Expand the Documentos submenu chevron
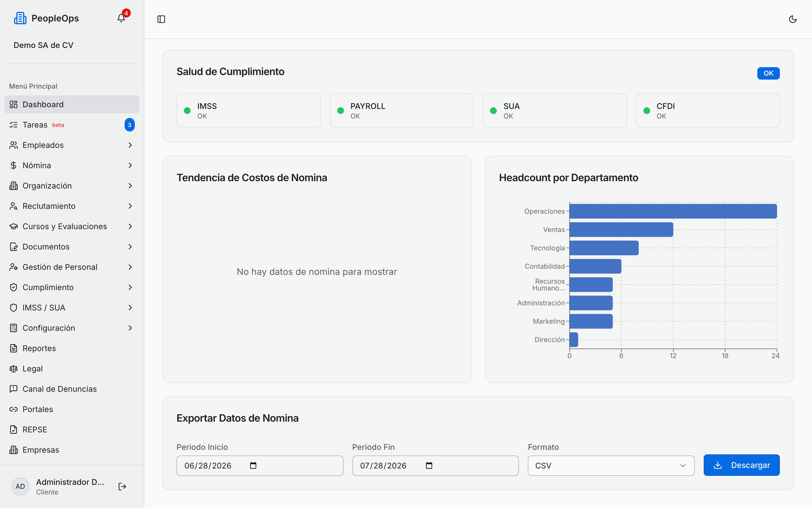The width and height of the screenshot is (812, 508). tap(130, 247)
